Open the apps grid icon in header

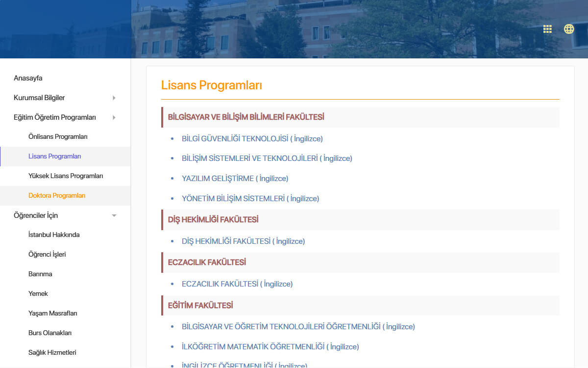[x=547, y=29]
